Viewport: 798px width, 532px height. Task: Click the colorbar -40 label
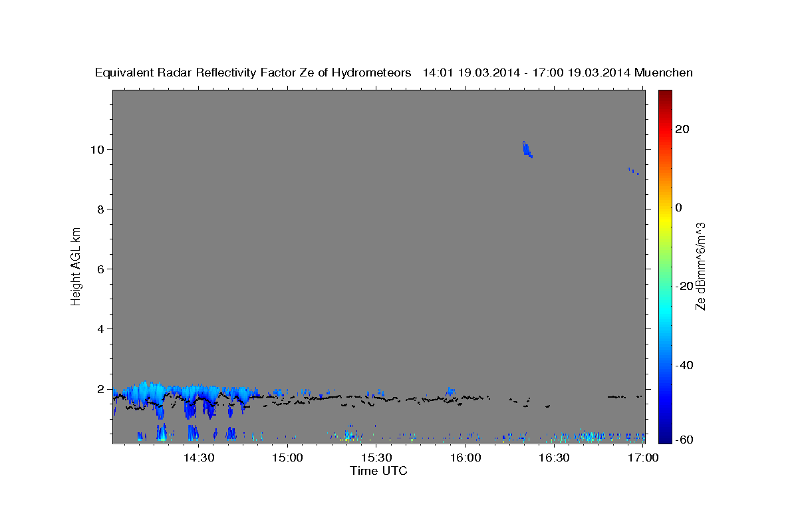[684, 365]
